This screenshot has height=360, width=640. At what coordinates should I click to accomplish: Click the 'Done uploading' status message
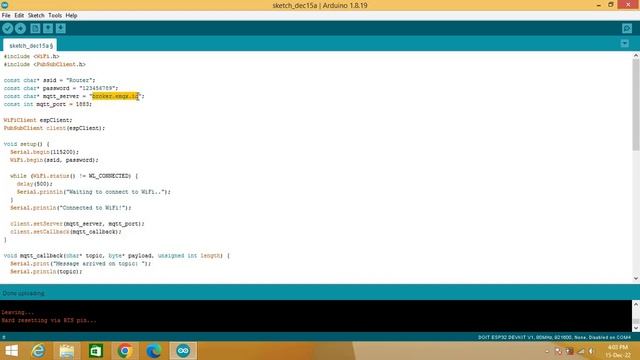coord(23,293)
